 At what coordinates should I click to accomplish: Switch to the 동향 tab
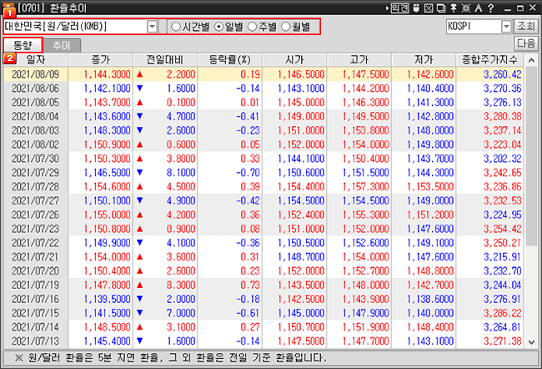tap(23, 45)
